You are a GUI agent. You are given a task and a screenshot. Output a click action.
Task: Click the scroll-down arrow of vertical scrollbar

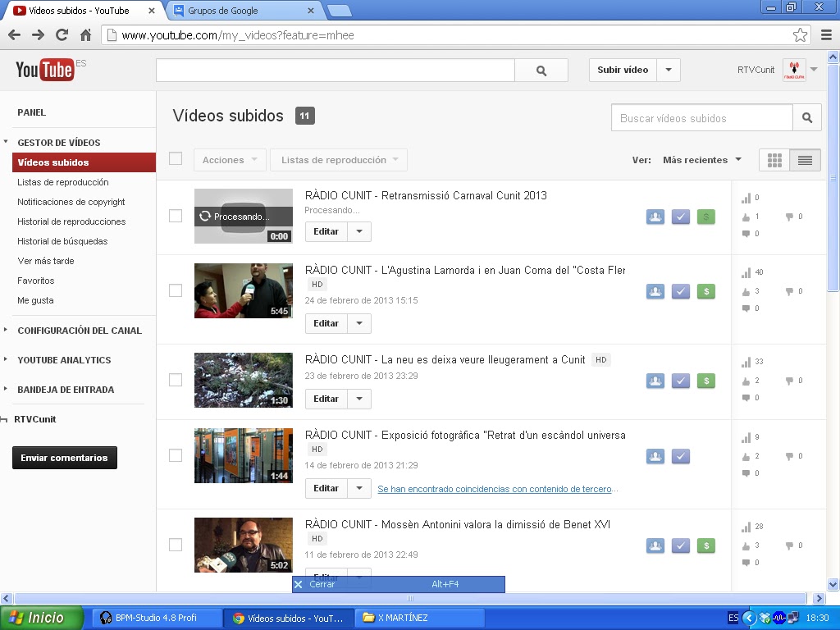pyautogui.click(x=833, y=584)
